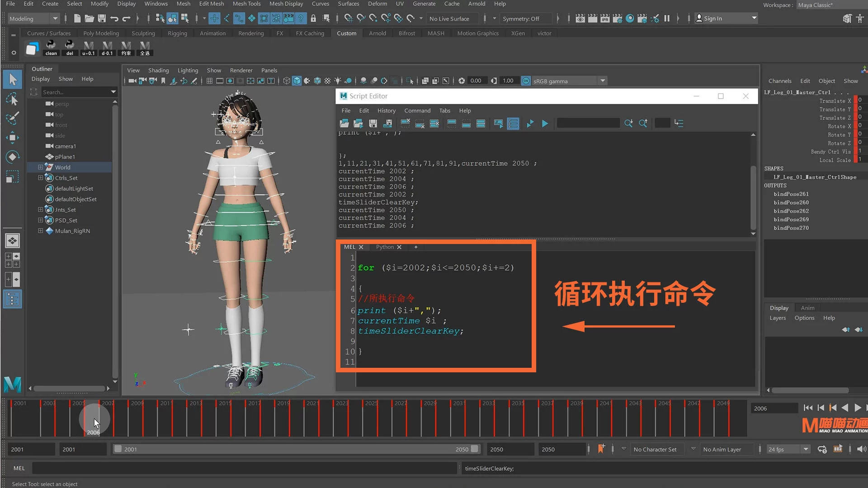Pause viewport evaluation icon
This screenshot has height=488, width=868.
click(x=667, y=19)
